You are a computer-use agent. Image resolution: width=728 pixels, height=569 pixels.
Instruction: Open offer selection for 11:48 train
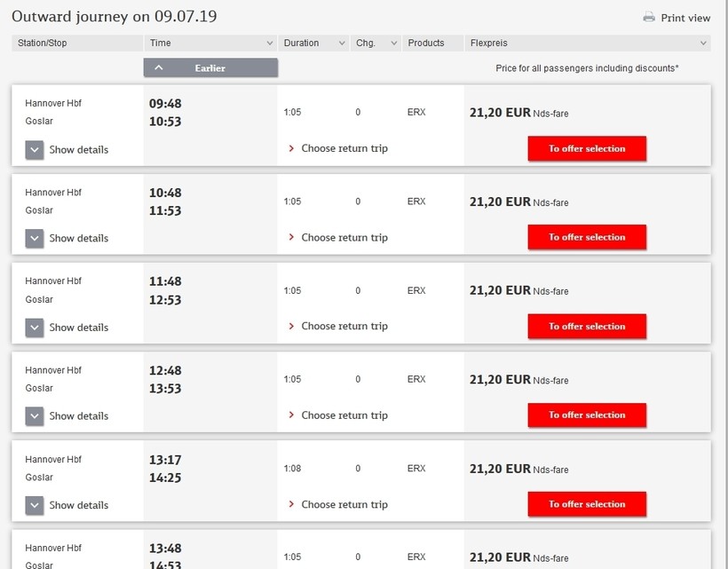pos(587,327)
